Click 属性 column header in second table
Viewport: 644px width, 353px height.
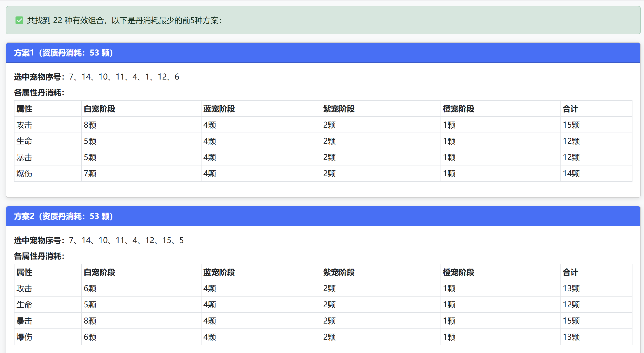coord(24,272)
